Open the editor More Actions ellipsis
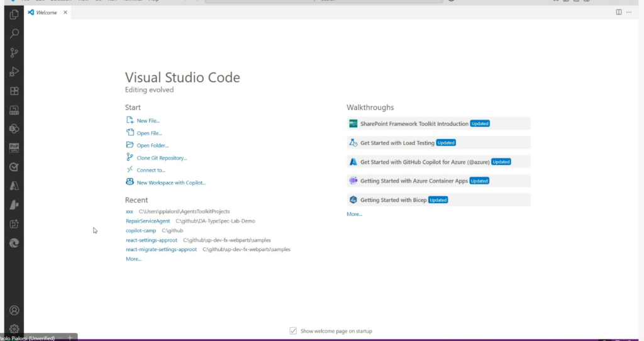 click(629, 13)
